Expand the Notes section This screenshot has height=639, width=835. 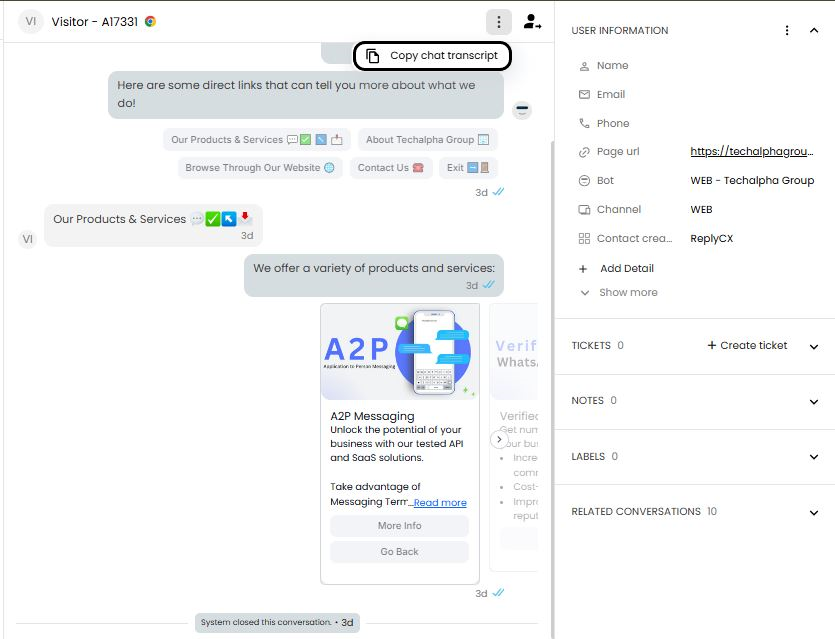point(814,401)
